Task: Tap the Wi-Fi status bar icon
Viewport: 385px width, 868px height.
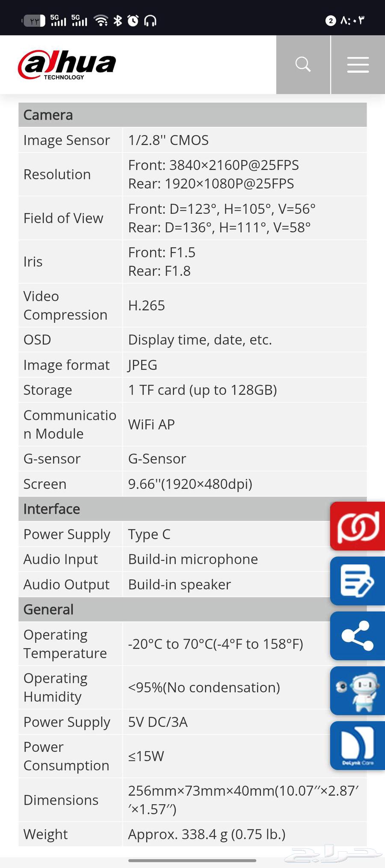Action: click(x=101, y=20)
